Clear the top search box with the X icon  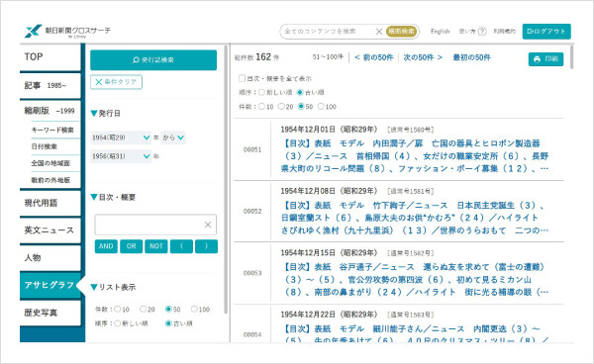[379, 32]
